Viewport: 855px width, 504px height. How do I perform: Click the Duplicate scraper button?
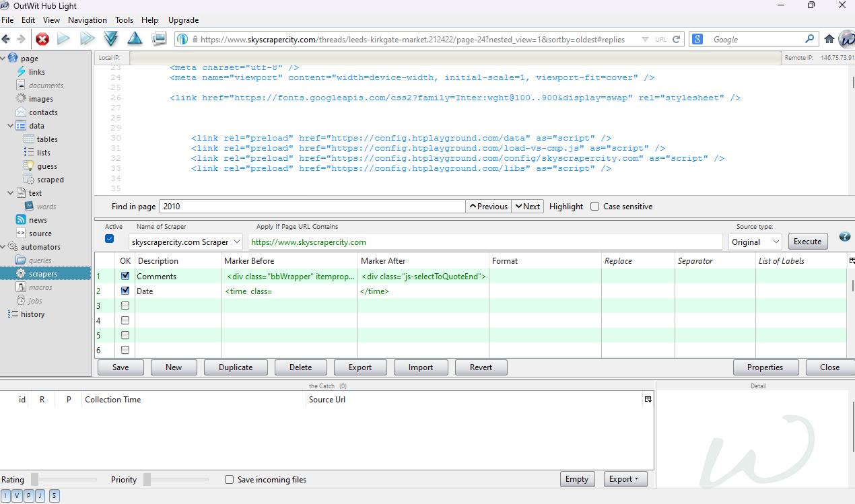tap(236, 367)
